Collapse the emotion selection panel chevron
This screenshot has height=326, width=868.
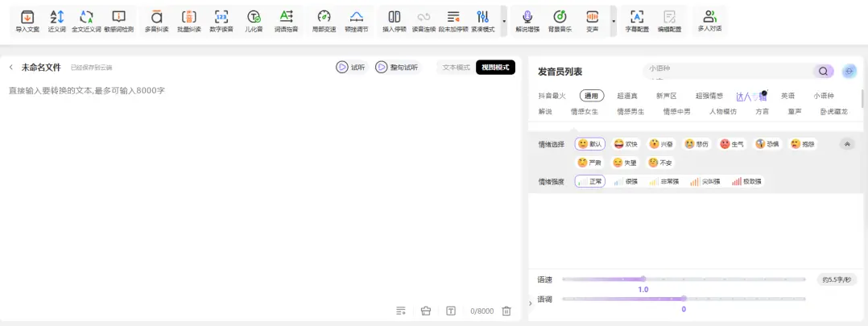click(x=846, y=144)
